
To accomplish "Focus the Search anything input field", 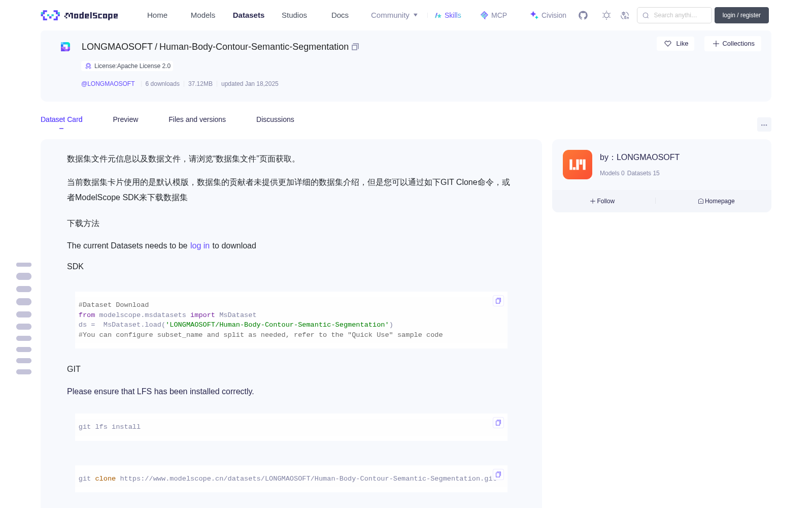I will pyautogui.click(x=674, y=15).
